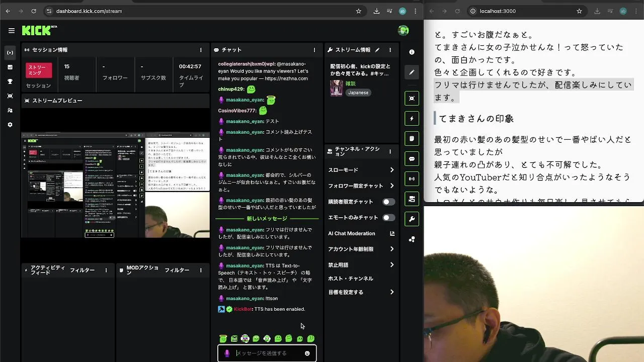Click ホスト・チャンネル option
644x362 pixels.
[x=351, y=279]
